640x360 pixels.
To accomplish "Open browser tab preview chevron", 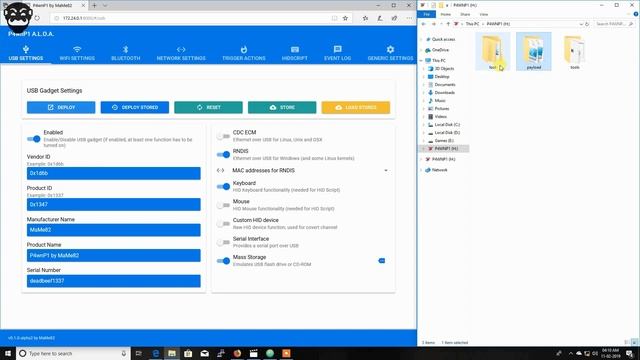I will [x=105, y=5].
